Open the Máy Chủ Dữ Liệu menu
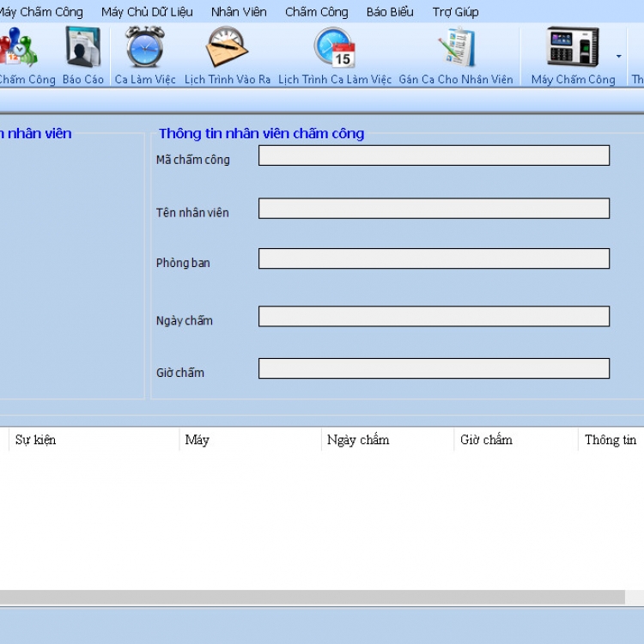This screenshot has height=644, width=644. point(147,12)
